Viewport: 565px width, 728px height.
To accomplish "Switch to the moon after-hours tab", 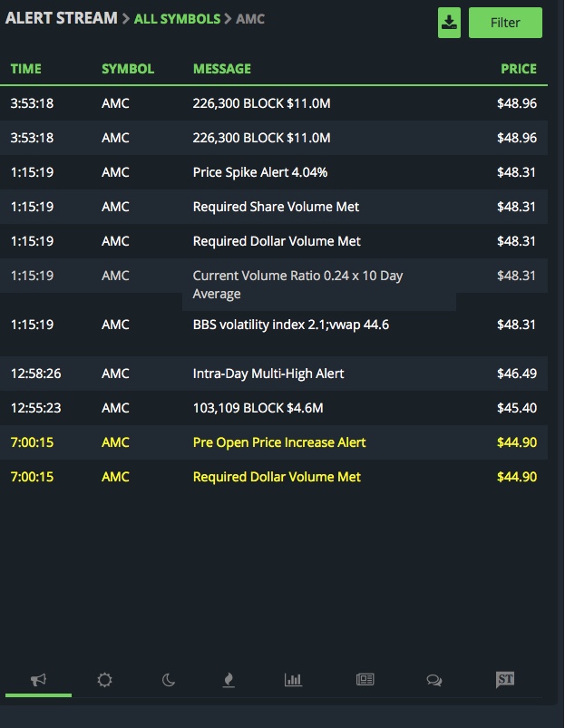I will tap(168, 680).
